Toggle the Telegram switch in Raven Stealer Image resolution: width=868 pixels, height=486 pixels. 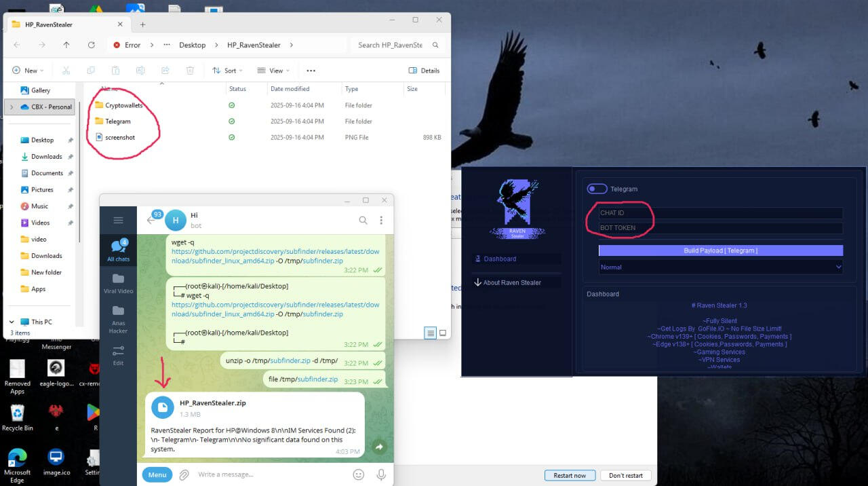pyautogui.click(x=597, y=189)
